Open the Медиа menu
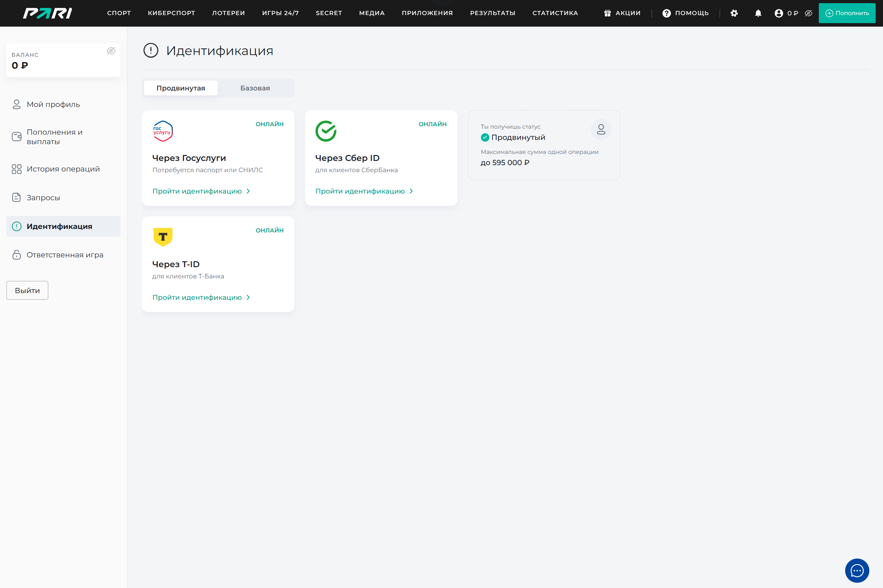The image size is (883, 588). tap(372, 13)
